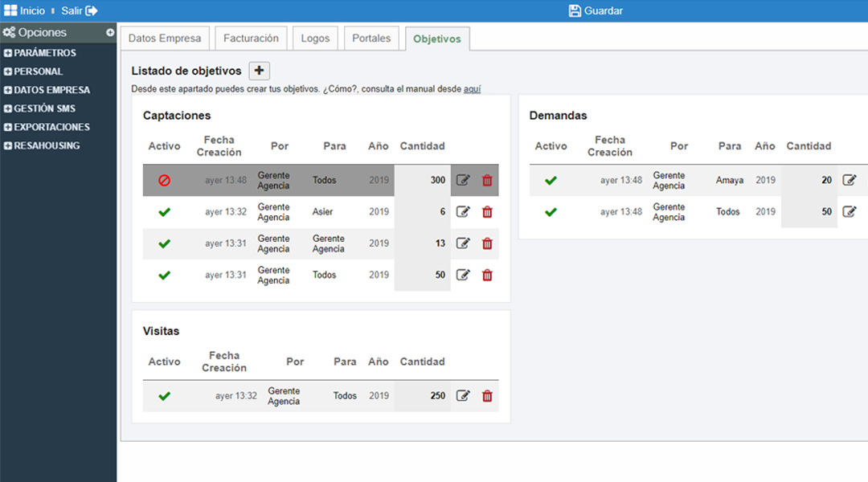The image size is (868, 482).
Task: Click the Captaciones quantity value 13
Action: pyautogui.click(x=440, y=243)
